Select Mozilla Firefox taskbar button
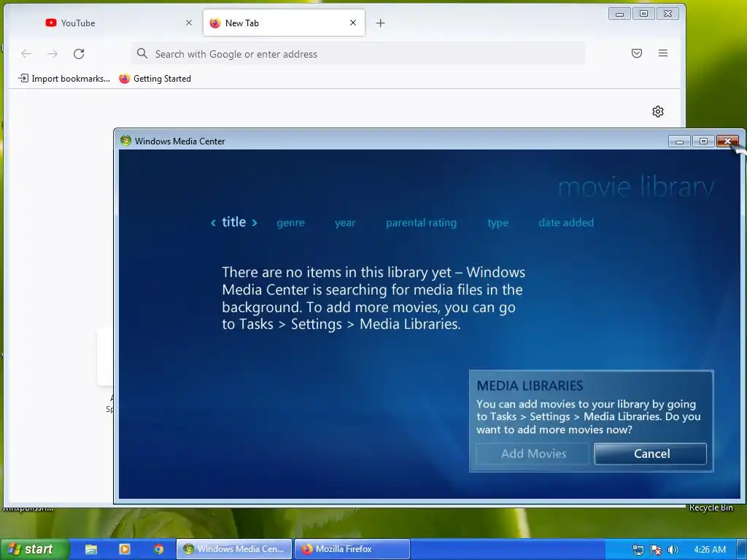 (352, 549)
